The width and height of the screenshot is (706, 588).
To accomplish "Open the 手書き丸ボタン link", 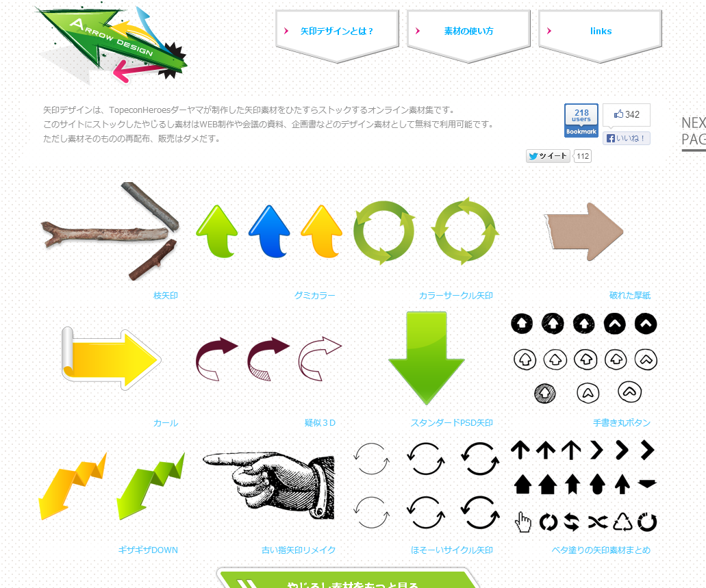I will coord(621,423).
